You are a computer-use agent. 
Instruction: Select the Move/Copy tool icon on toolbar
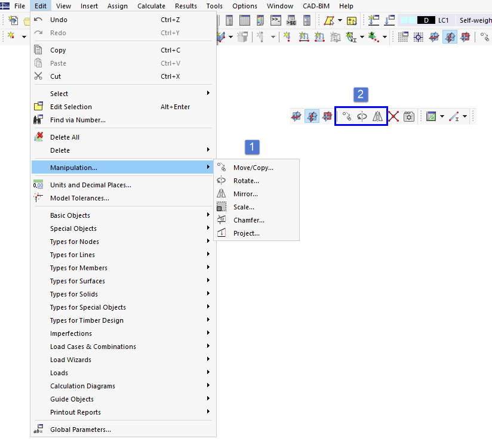346,116
